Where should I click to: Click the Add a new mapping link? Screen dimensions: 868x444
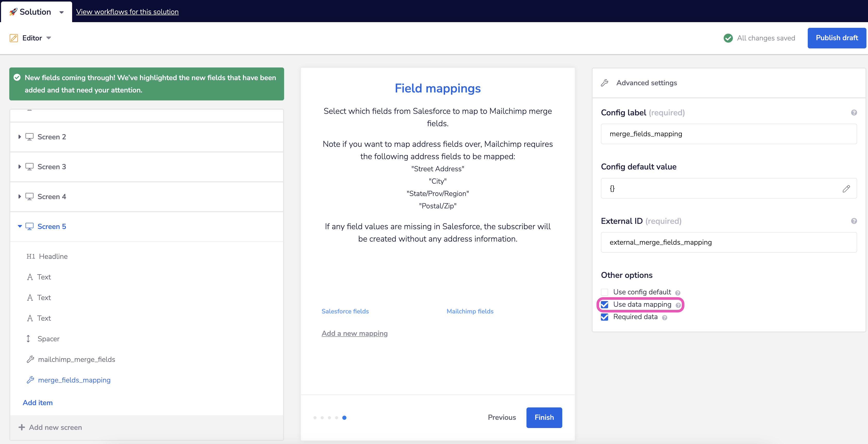[x=354, y=334]
